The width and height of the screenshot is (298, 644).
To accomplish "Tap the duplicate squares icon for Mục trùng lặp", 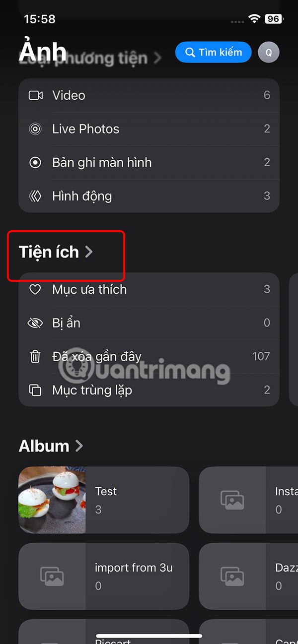I will (x=35, y=390).
